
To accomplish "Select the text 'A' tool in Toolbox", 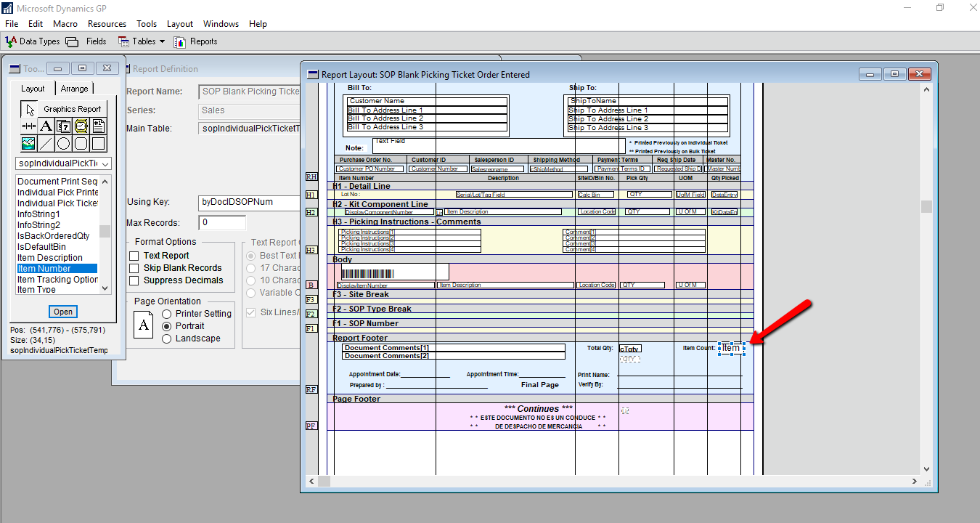I will [x=46, y=126].
